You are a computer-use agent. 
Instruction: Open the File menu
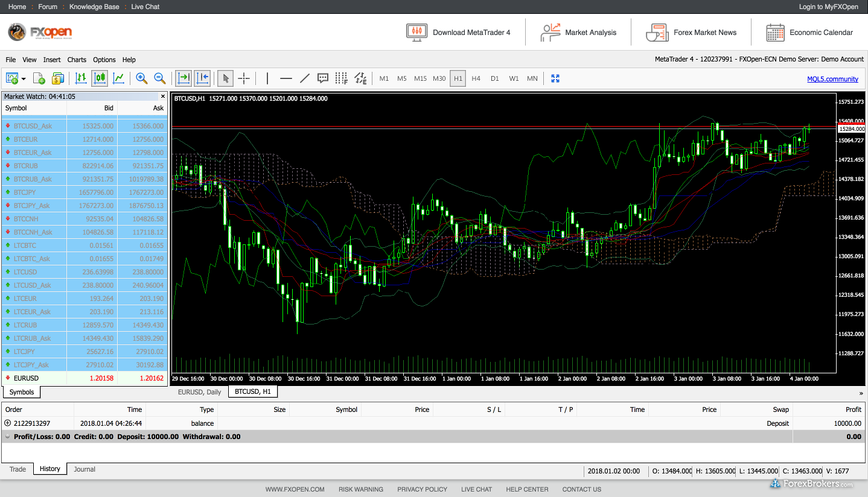point(11,60)
